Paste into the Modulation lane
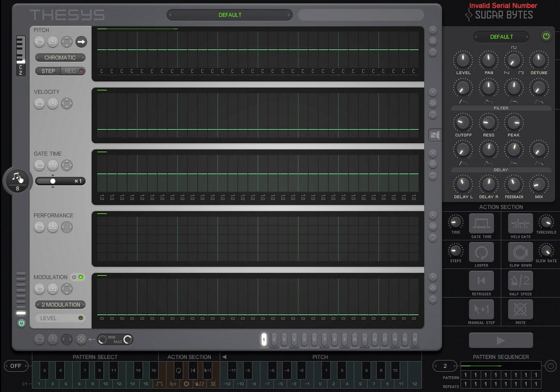Viewport: 560px width, 392px height. [53, 289]
